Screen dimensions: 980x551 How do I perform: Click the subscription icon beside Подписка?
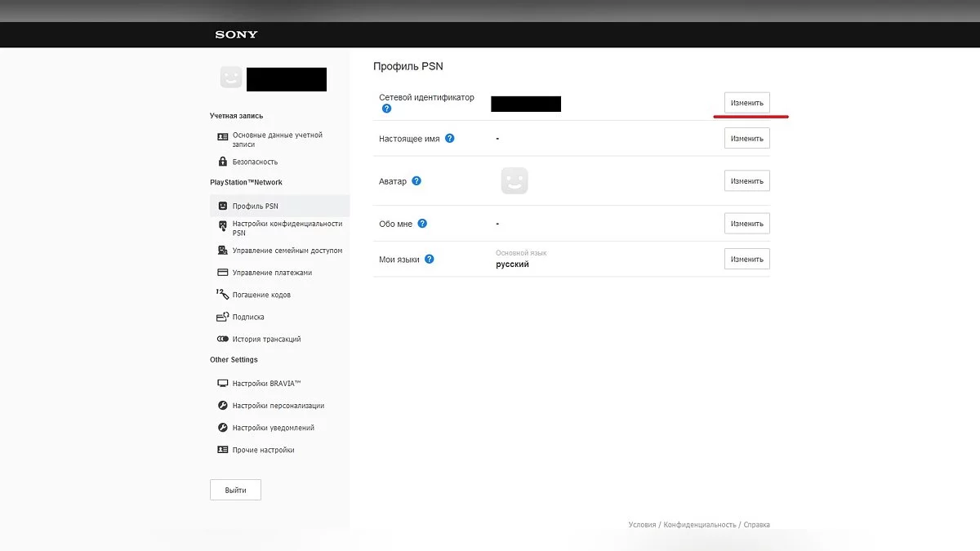222,317
